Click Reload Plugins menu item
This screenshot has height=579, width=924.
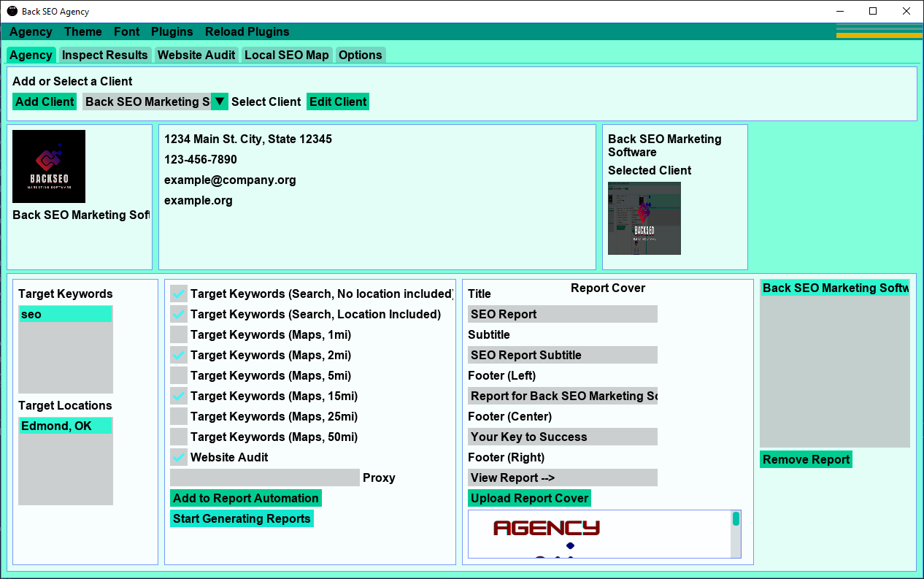coord(247,31)
